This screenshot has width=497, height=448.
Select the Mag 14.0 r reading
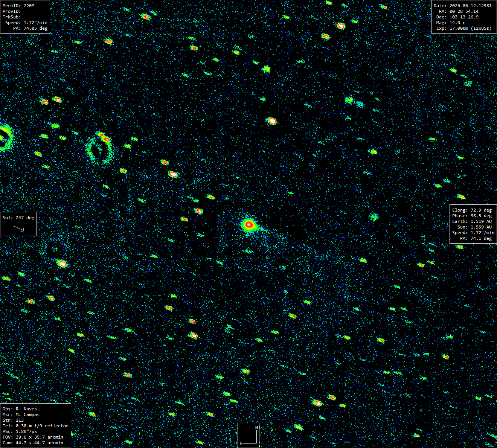coord(451,23)
